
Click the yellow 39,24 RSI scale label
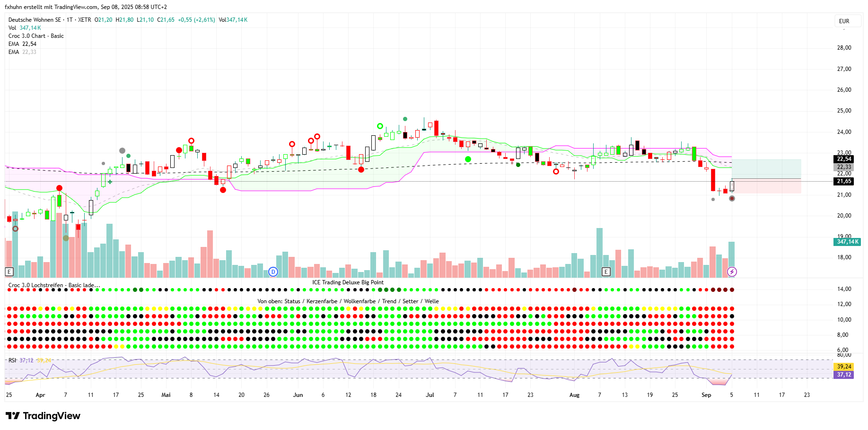(844, 367)
